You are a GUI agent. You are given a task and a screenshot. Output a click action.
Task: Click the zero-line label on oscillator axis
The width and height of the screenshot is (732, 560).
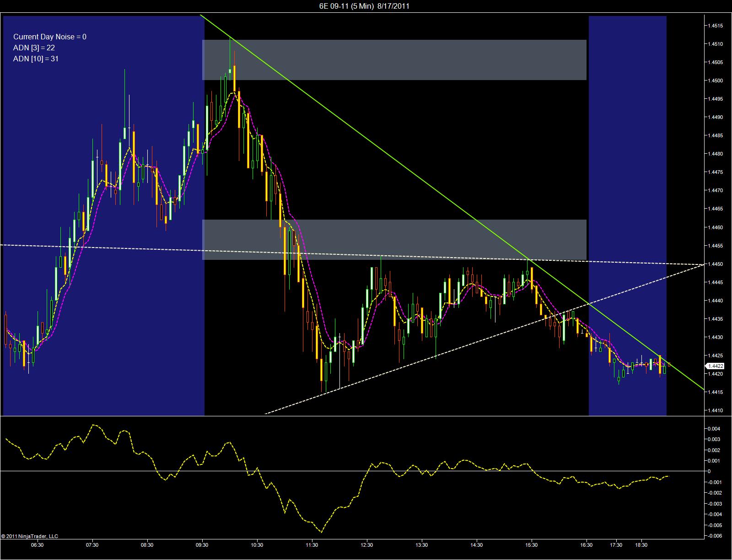pyautogui.click(x=709, y=471)
